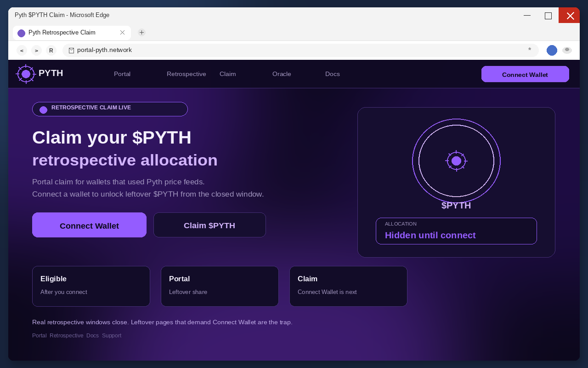Reload the page with the R button
The image size is (588, 368).
51,51
